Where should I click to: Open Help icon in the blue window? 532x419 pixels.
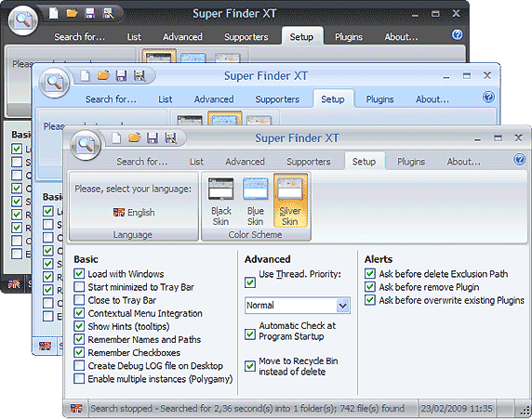488,97
